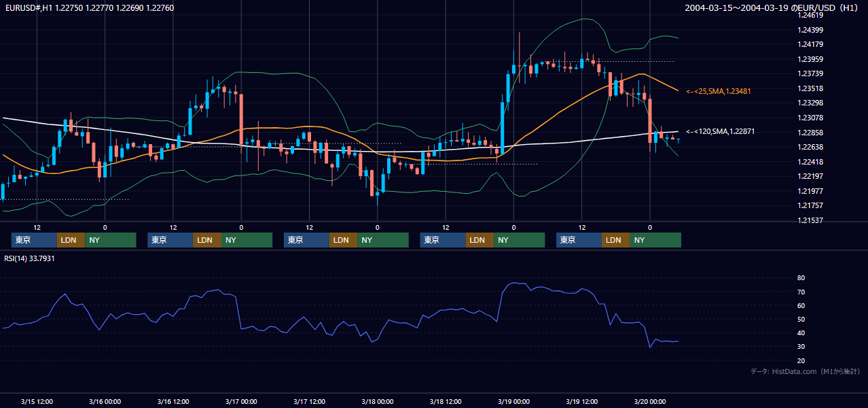Click the 3/17 00:00 date label
The image size is (868, 408).
coord(241,401)
